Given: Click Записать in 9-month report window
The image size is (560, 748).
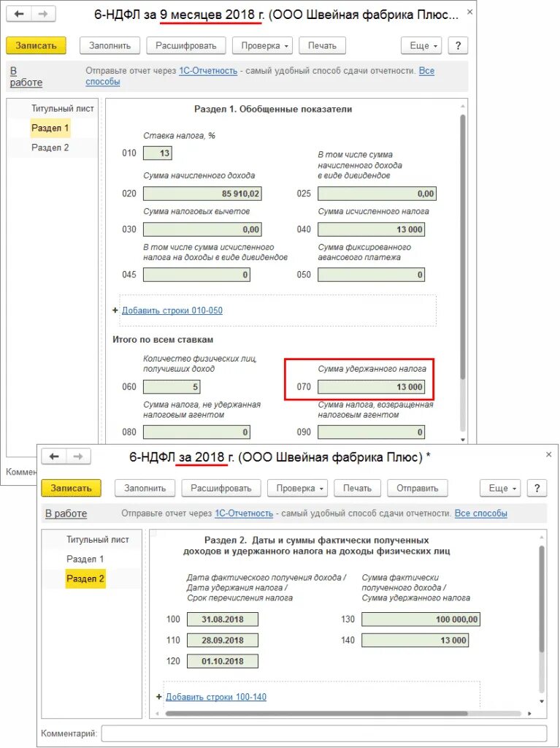Looking at the screenshot, I should pos(36,46).
